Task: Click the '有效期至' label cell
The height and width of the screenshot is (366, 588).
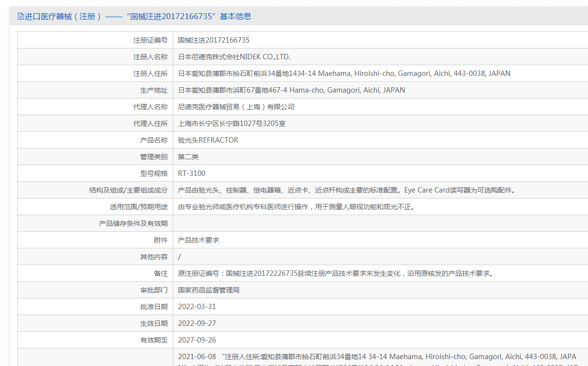Action: click(x=95, y=340)
